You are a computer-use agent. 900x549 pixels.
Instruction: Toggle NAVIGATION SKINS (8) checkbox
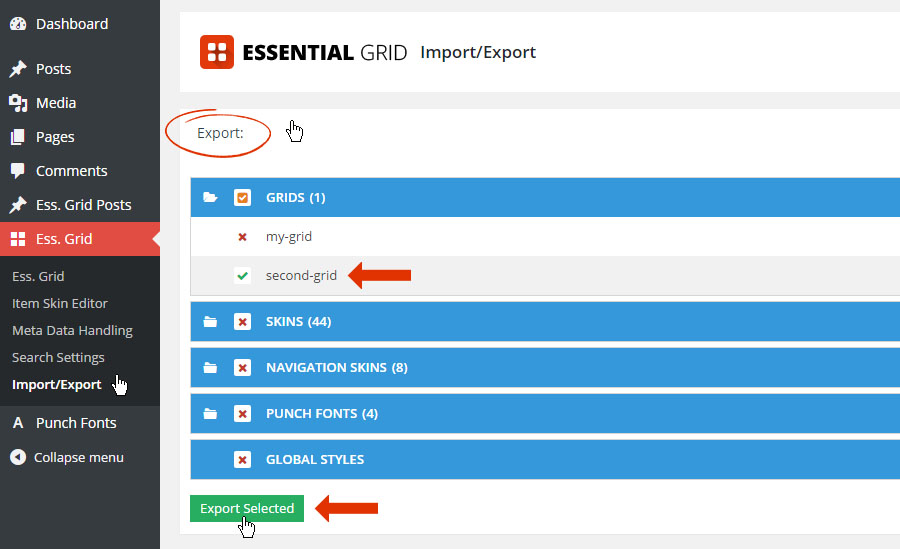point(242,368)
